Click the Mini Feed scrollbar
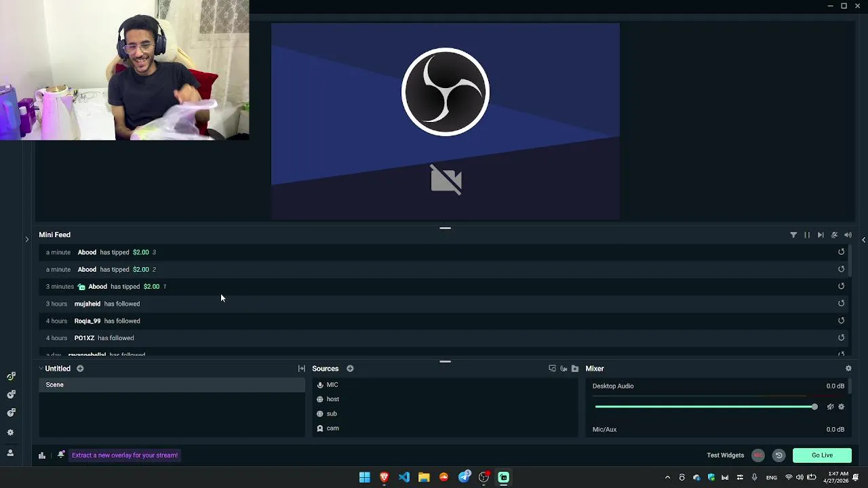This screenshot has height=488, width=868. pyautogui.click(x=850, y=261)
